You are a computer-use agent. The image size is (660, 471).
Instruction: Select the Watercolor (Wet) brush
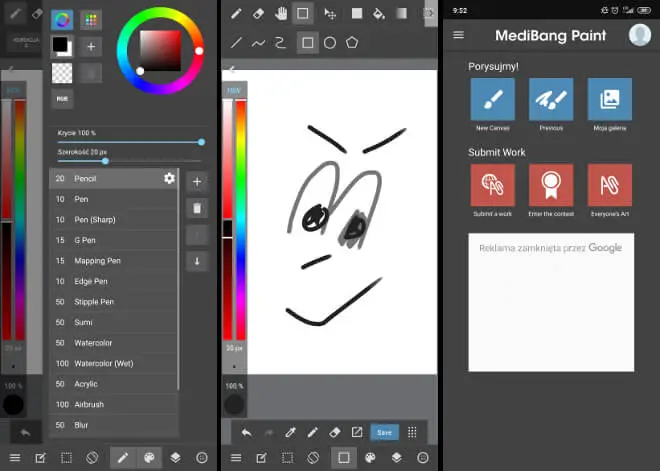(114, 363)
